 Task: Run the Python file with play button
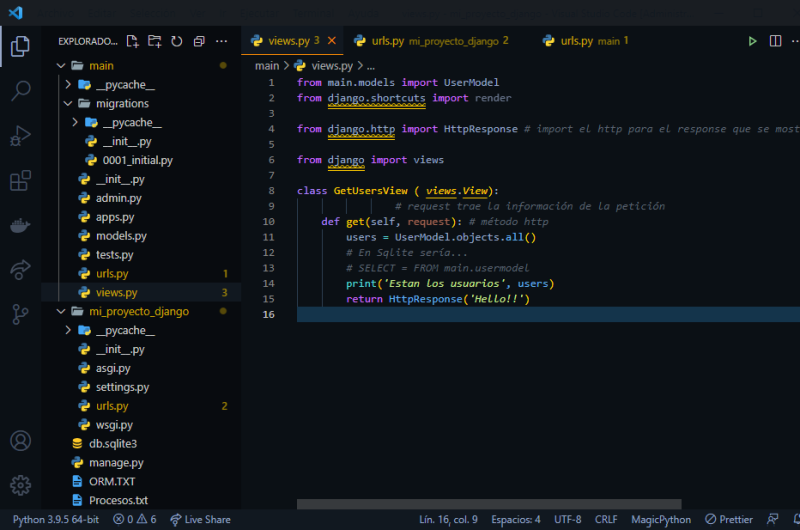pyautogui.click(x=752, y=41)
